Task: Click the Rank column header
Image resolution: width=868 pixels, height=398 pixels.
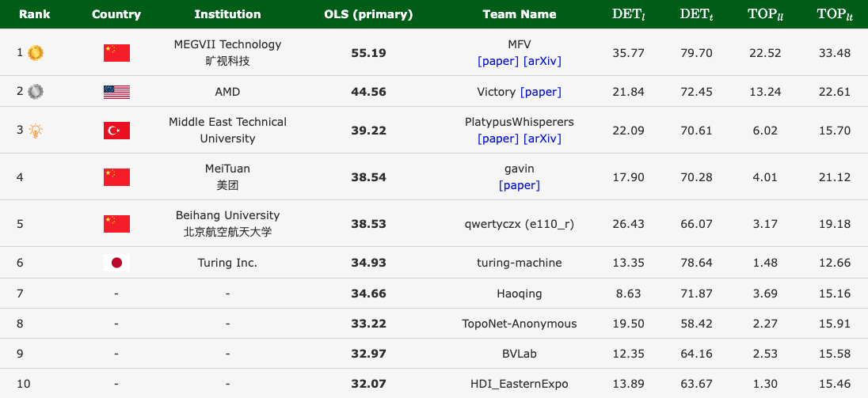Action: (x=34, y=14)
